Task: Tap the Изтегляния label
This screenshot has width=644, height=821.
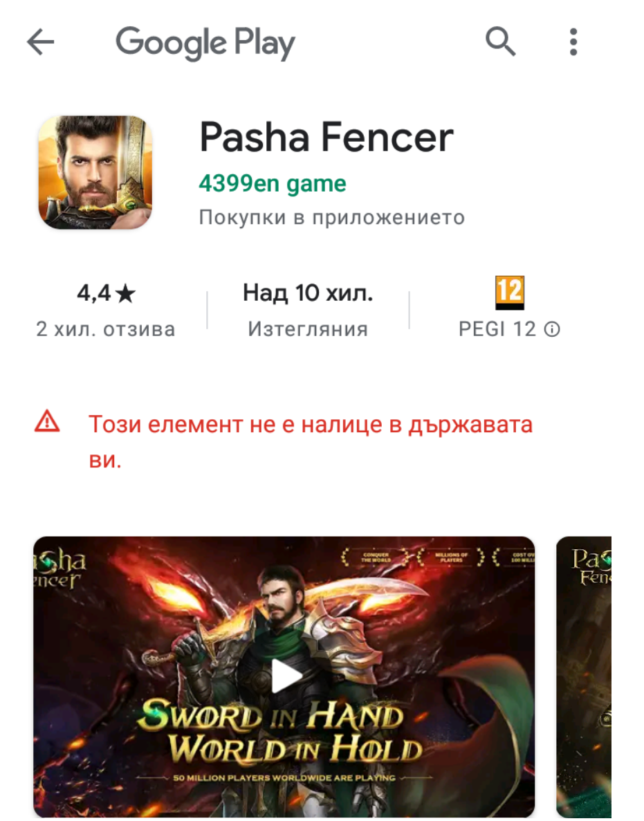Action: 308,329
